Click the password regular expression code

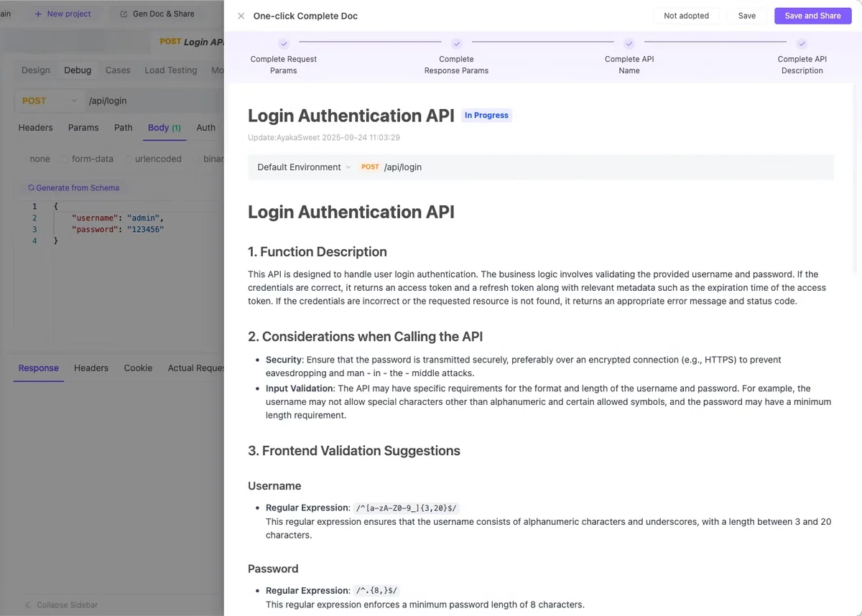pyautogui.click(x=376, y=591)
